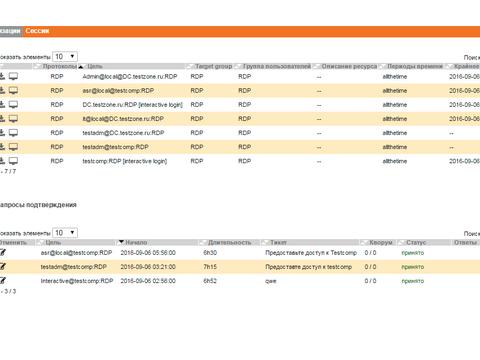Switch to the Сессии tab
This screenshot has width=480, height=360.
coord(37,31)
